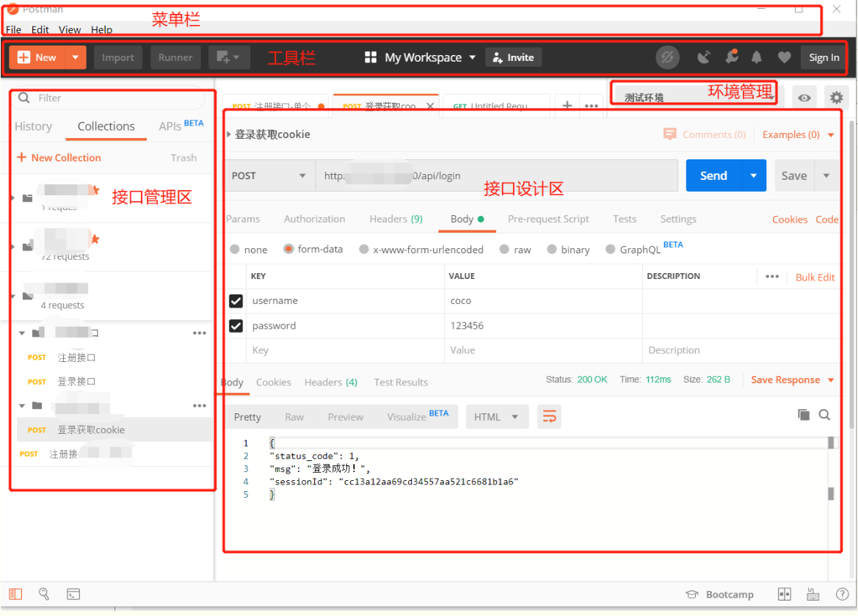The image size is (858, 616).
Task: Open the notifications bell icon
Action: (x=756, y=57)
